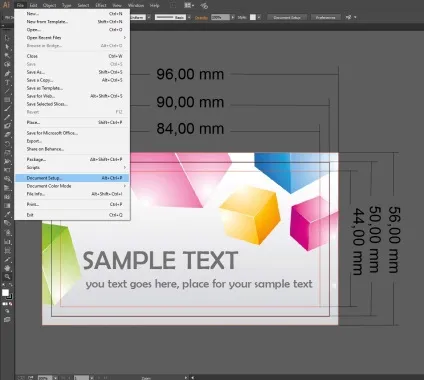The height and width of the screenshot is (380, 424).
Task: Select the Blend tool
Action: click(x=7, y=223)
